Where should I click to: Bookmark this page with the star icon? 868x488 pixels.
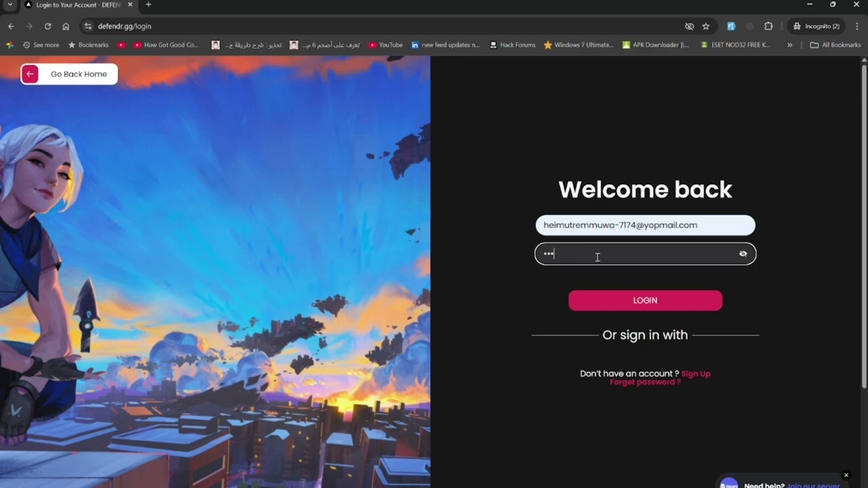pyautogui.click(x=706, y=26)
